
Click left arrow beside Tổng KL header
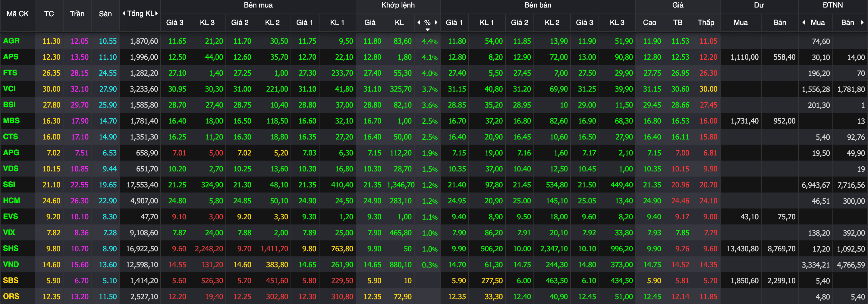(x=124, y=14)
